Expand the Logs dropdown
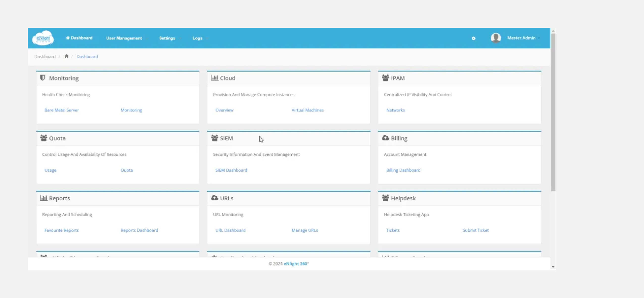This screenshot has width=644, height=298. tap(197, 38)
